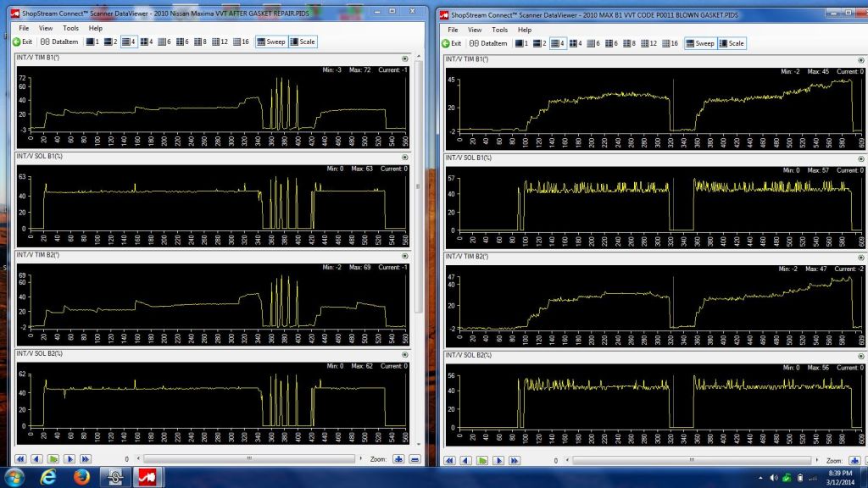Screen dimensions: 868x488
Task: Jump to end in BLOWN GASKET window
Action: coord(515,460)
